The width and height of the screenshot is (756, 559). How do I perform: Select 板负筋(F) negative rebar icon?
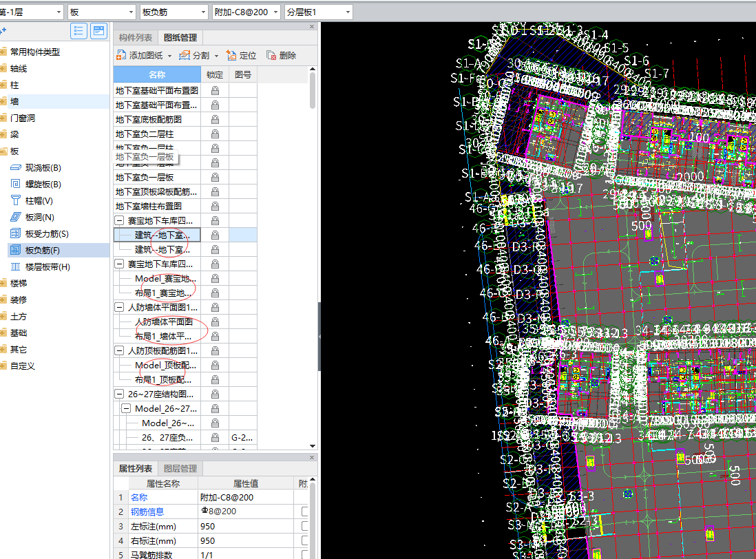coord(15,250)
